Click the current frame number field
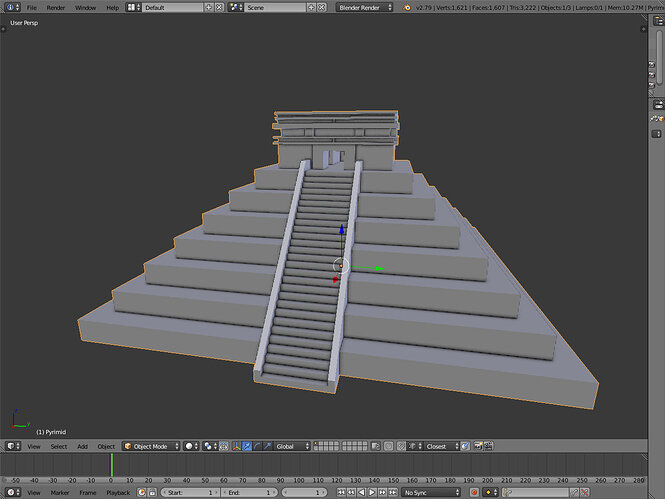The image size is (665, 499). coord(304,492)
